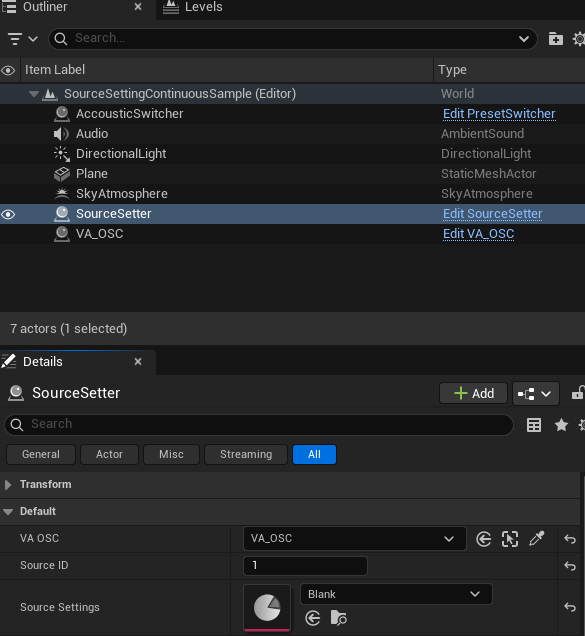
Task: Open the Blank Source Settings dropdown
Action: point(396,594)
